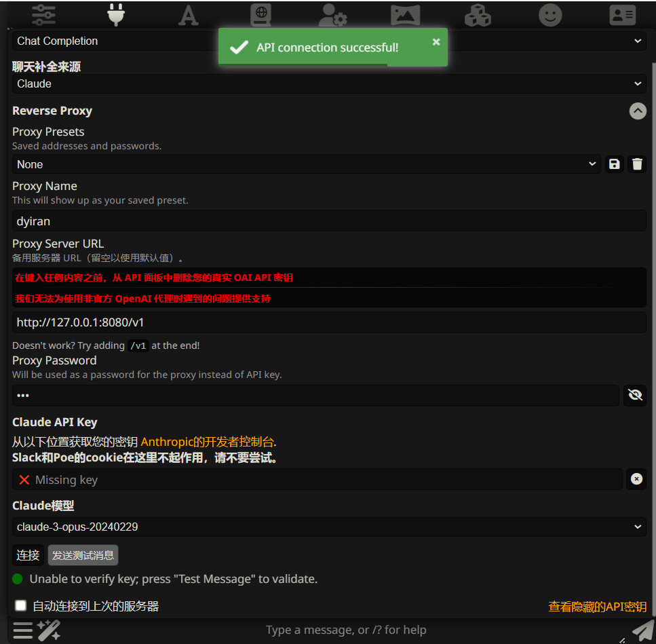Image resolution: width=656 pixels, height=644 pixels.
Task: Open persona management smiley icon
Action: pos(550,14)
